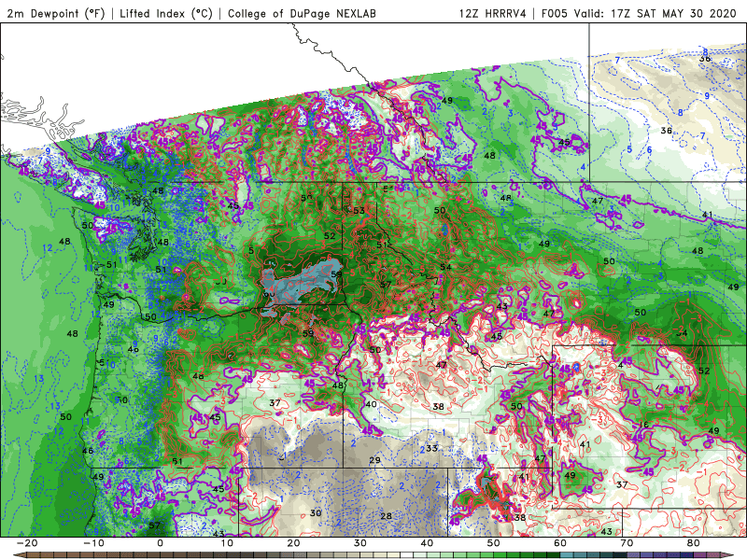Click the 0 tick label on the color scale
This screenshot has height=560, width=747.
click(160, 543)
